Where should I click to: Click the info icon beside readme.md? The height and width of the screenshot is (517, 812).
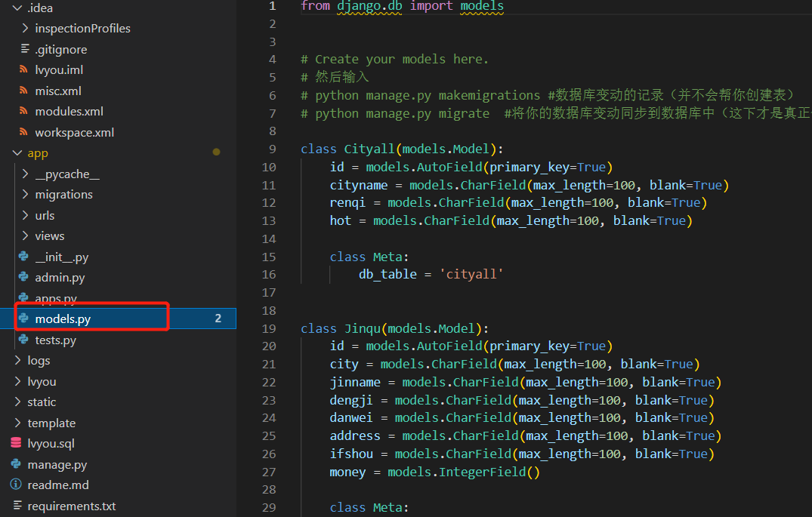coord(16,485)
